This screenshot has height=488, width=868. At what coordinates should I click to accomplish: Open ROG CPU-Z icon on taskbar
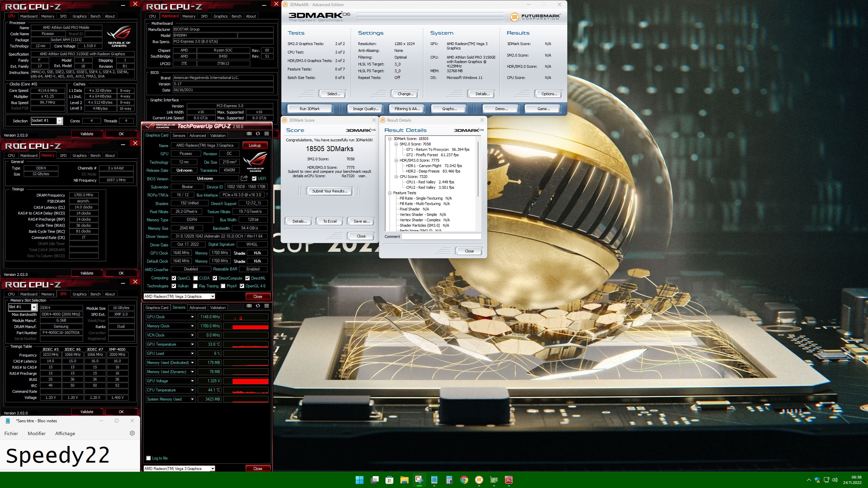tap(509, 480)
